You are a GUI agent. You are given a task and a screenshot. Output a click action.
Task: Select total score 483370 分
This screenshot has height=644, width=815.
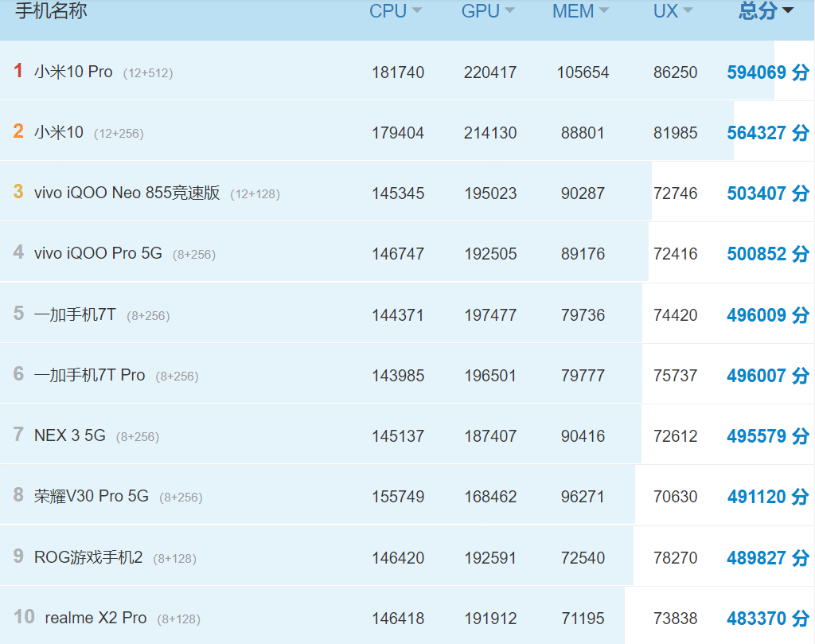coord(768,619)
